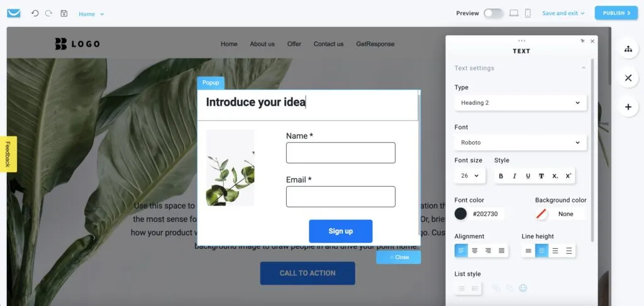Open the font size 26 dropdown
Screen dimensions: 644x306
click(470, 175)
